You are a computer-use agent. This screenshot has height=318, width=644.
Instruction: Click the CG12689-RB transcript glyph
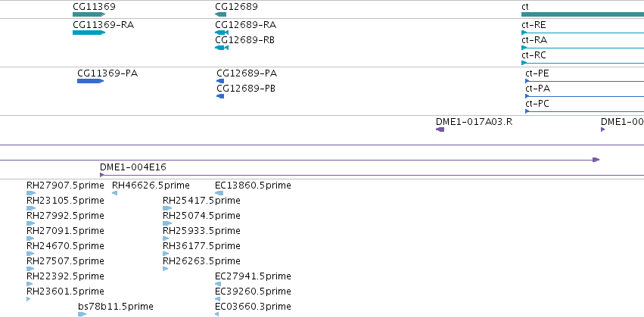click(222, 48)
